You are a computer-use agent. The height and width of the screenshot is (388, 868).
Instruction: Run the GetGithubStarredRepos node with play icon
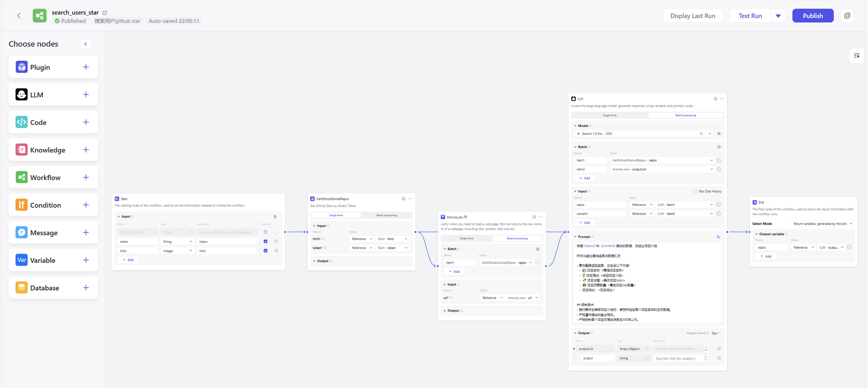coord(404,199)
